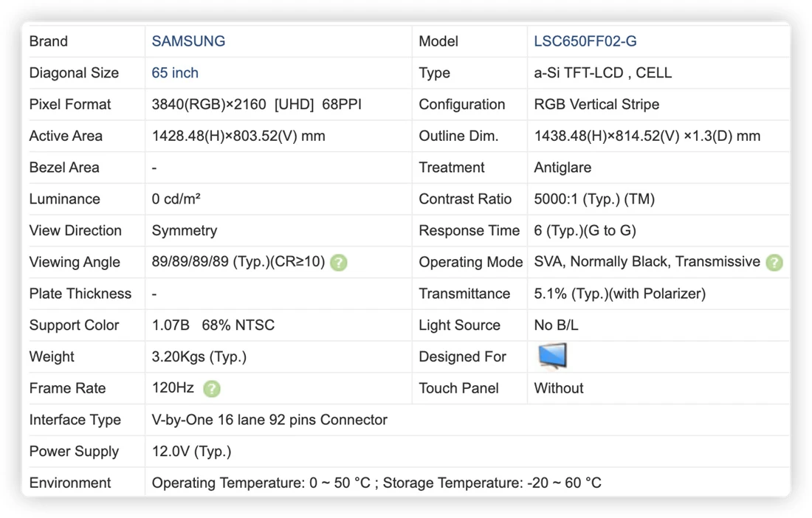812x518 pixels.
Task: Click the SVA, Normally Black, Transmissive value
Action: click(647, 262)
